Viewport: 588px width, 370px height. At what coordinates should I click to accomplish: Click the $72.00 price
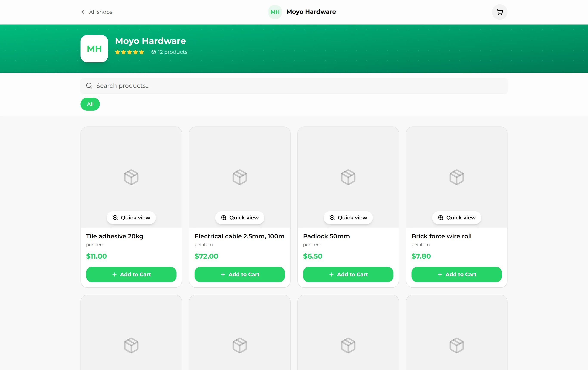click(x=206, y=256)
